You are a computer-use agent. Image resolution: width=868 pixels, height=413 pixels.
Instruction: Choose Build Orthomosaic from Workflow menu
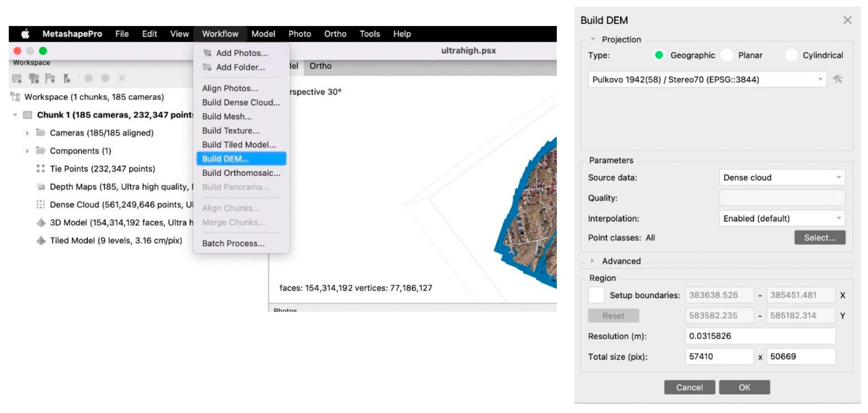coord(241,173)
